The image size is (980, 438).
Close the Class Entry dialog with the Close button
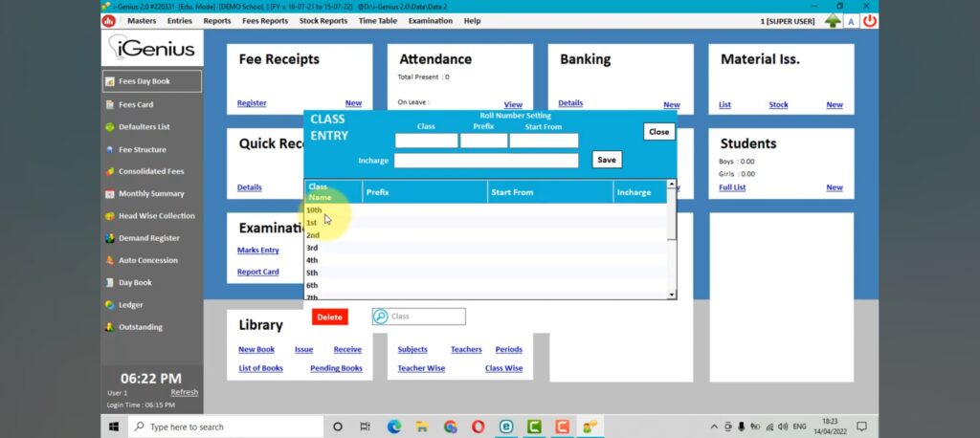[x=658, y=132]
